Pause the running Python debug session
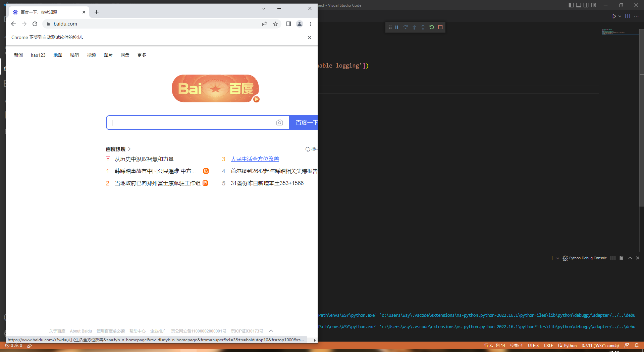The width and height of the screenshot is (644, 352). click(397, 27)
